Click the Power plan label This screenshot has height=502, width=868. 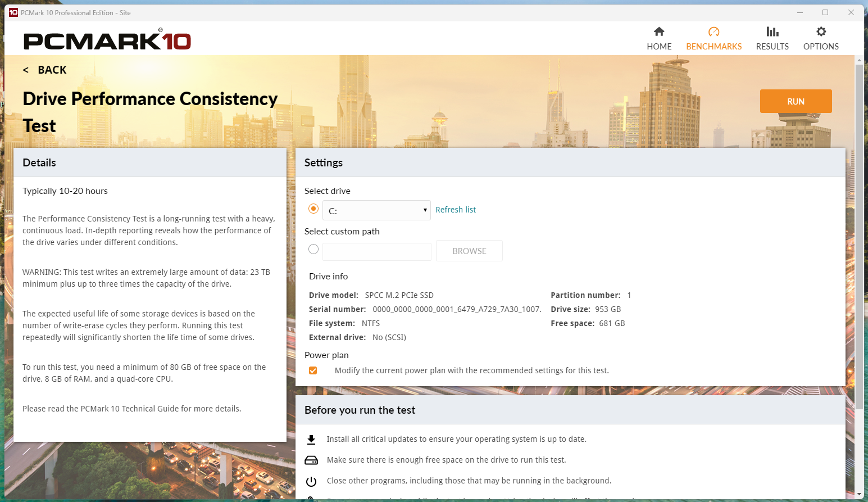pyautogui.click(x=326, y=355)
